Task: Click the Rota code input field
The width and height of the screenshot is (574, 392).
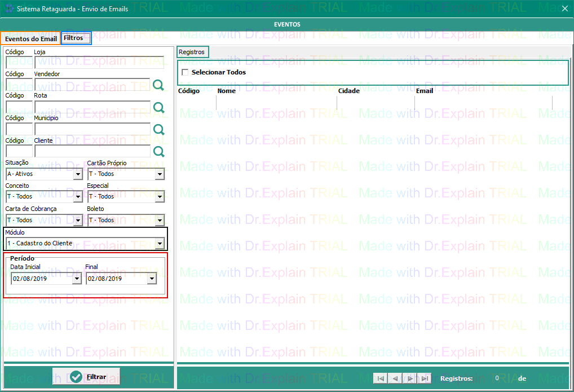Action: [19, 107]
